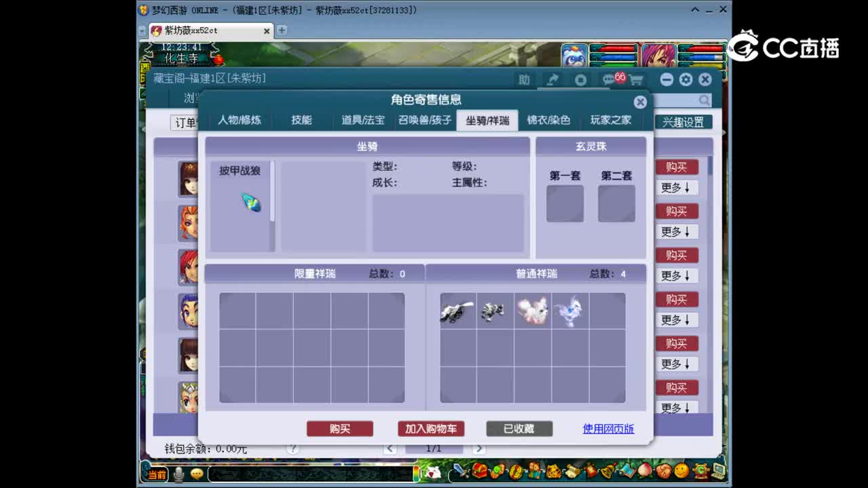Open the tab list arrow left of 紫坊薇xx52ct
Image resolution: width=868 pixels, height=488 pixels.
click(142, 30)
